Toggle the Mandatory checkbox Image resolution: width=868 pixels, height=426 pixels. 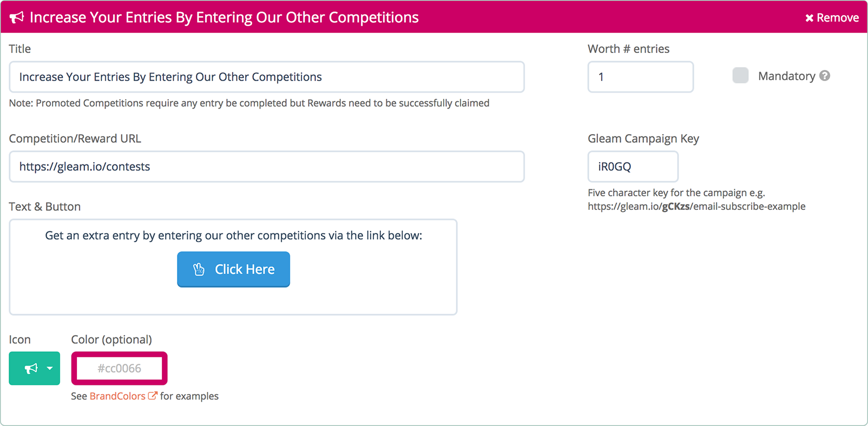click(740, 76)
